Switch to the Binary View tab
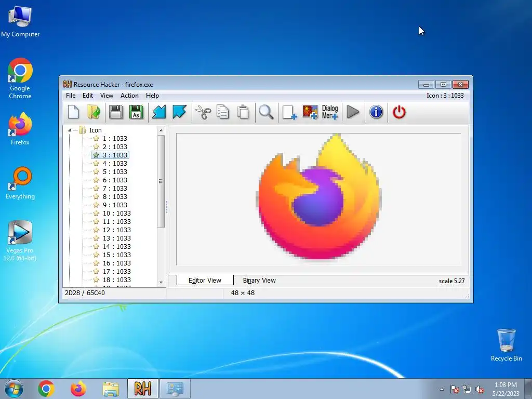The image size is (532, 399). pyautogui.click(x=259, y=281)
